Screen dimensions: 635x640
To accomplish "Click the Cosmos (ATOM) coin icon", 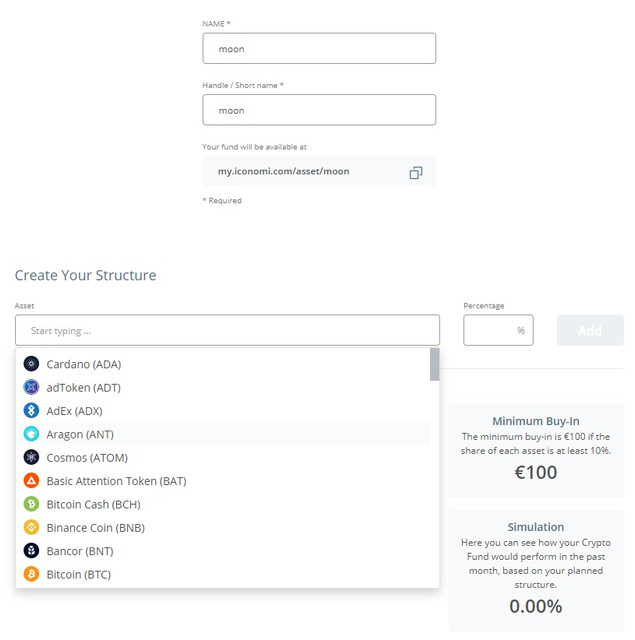I will 31,457.
